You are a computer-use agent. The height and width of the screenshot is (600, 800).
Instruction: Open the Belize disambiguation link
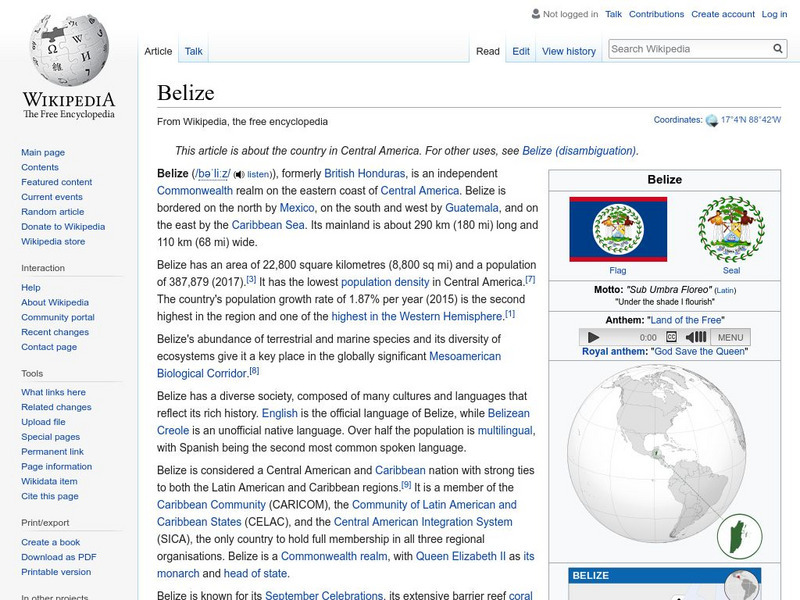(577, 150)
